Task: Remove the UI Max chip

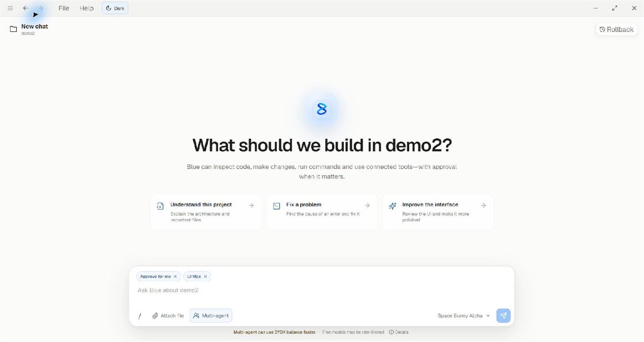Action: pyautogui.click(x=205, y=277)
